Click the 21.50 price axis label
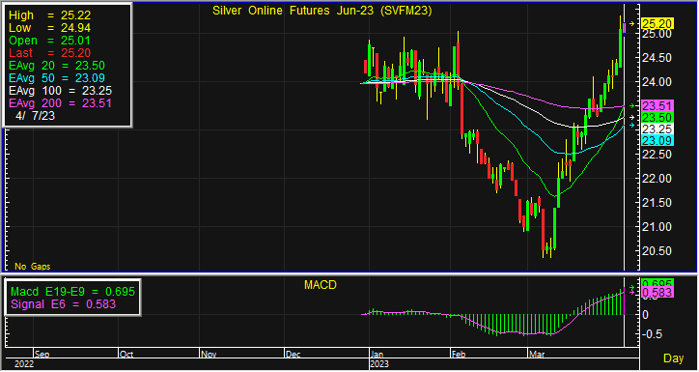 657,203
